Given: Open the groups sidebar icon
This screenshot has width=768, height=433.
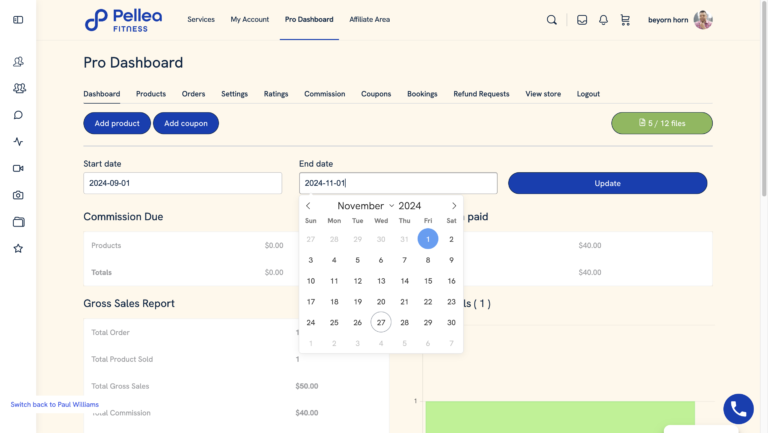Looking at the screenshot, I should pyautogui.click(x=19, y=88).
